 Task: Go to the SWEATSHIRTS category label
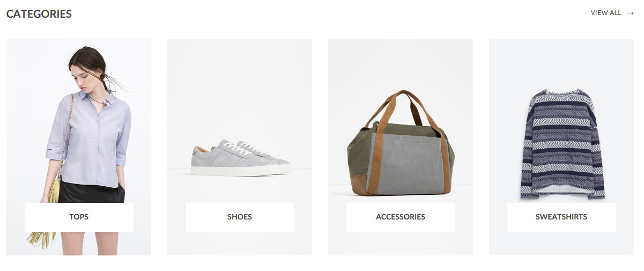coord(561,217)
